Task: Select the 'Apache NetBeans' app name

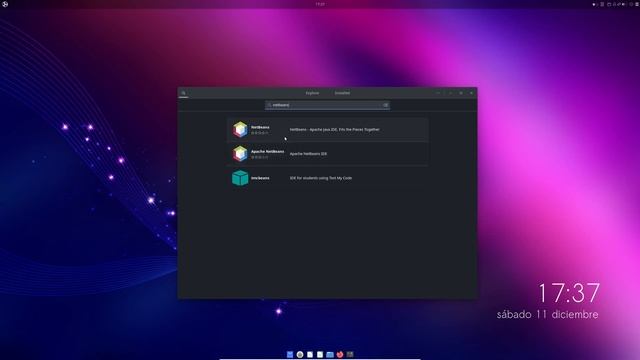Action: 267,151
